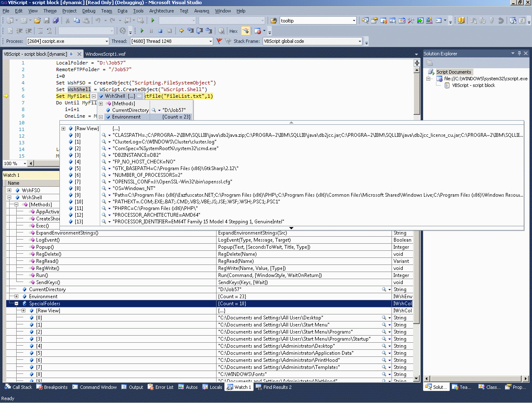Click the Watch 1 vertical scrollbar down arrow
Screen dimensions: 532x403
click(417, 378)
